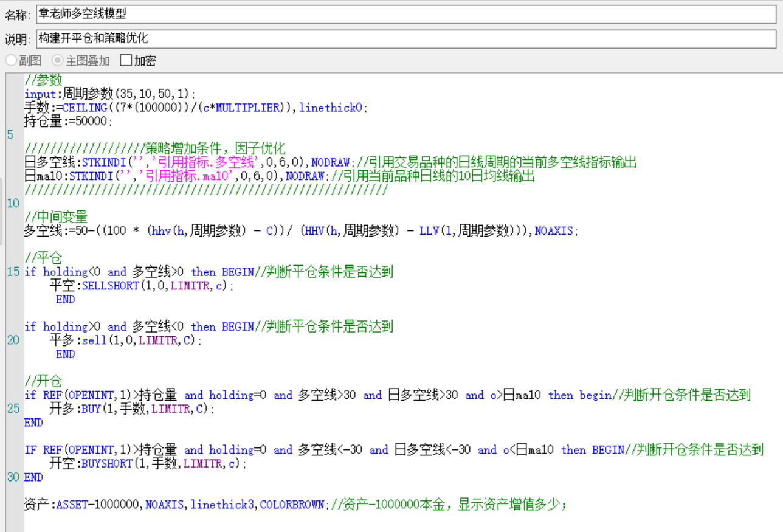Screen dimensions: 783x532
Task: Click the ASSET keyword on 资产 line
Action: coord(72,505)
